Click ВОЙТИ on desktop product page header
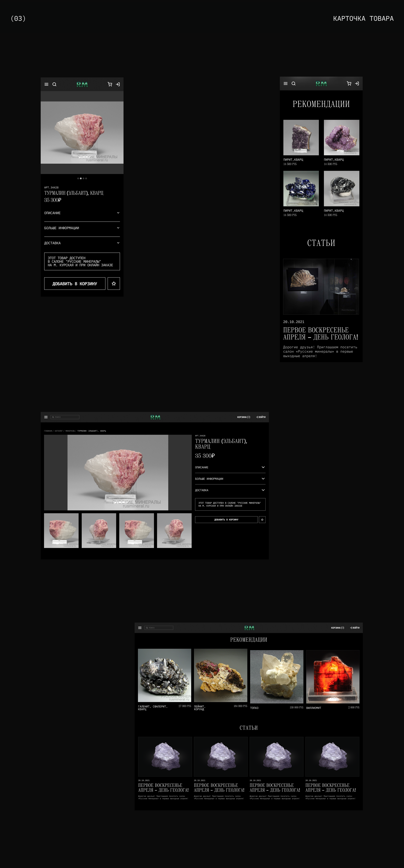404x868 pixels. 261,417
